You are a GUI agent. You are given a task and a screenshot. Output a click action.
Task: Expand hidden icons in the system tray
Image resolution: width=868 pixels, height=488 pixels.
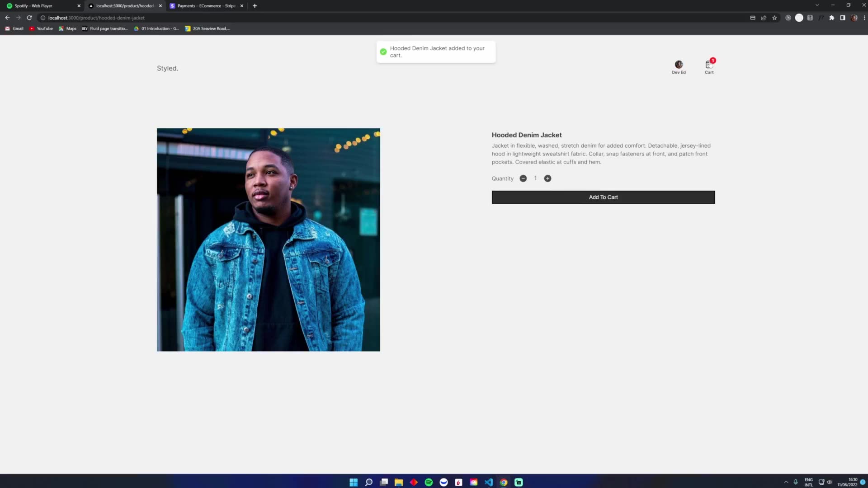tap(786, 482)
